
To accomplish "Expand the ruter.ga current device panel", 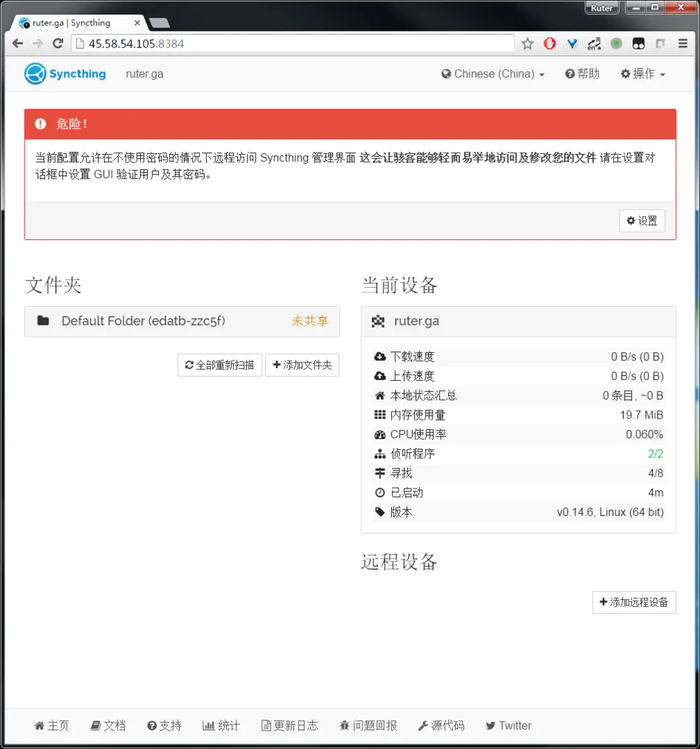I will point(518,321).
